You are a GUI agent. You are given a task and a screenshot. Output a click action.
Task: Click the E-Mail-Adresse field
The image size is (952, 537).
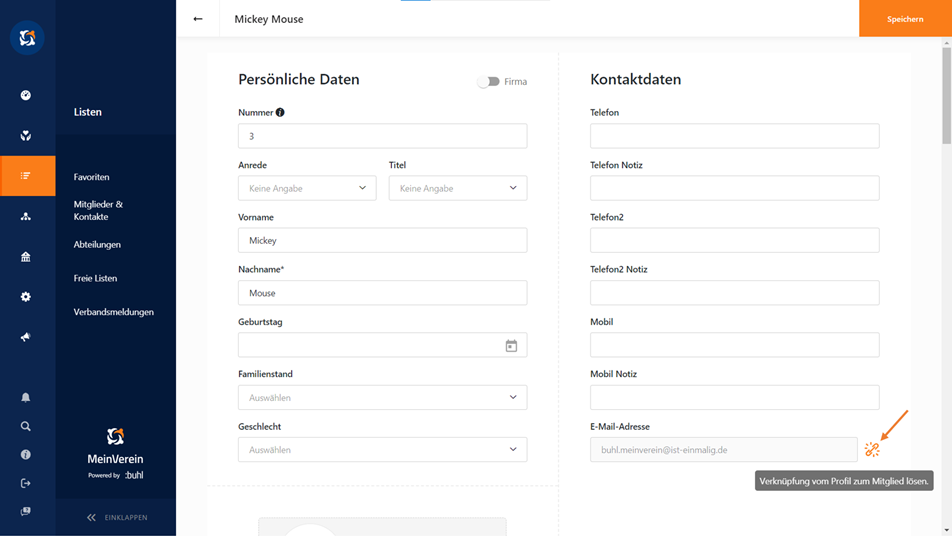tap(724, 450)
